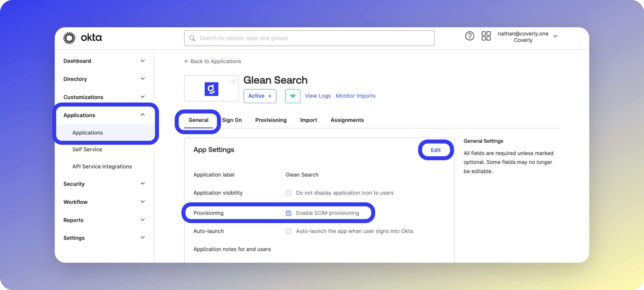Open the apps grid icon
Viewport: 644px width, 290px height.
(x=486, y=36)
